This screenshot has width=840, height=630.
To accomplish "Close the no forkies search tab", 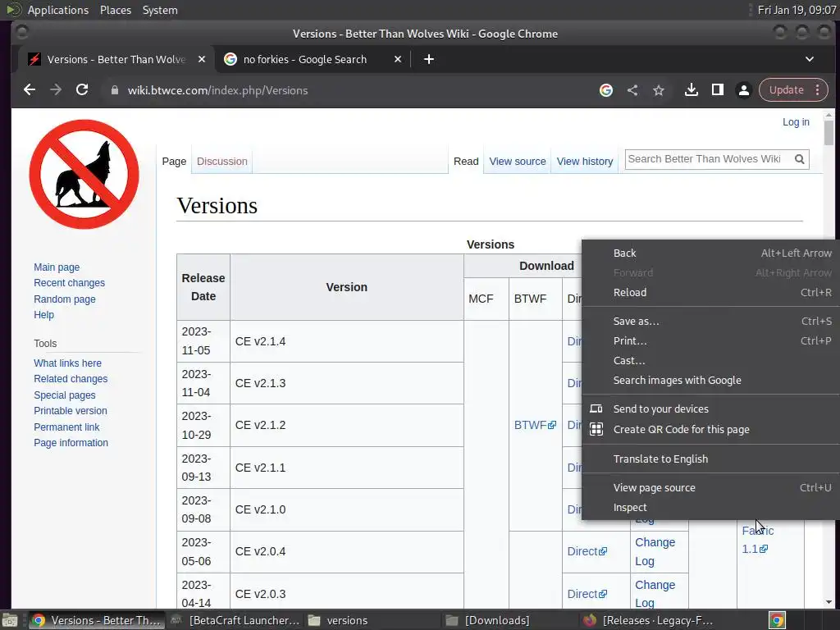I will 398,59.
